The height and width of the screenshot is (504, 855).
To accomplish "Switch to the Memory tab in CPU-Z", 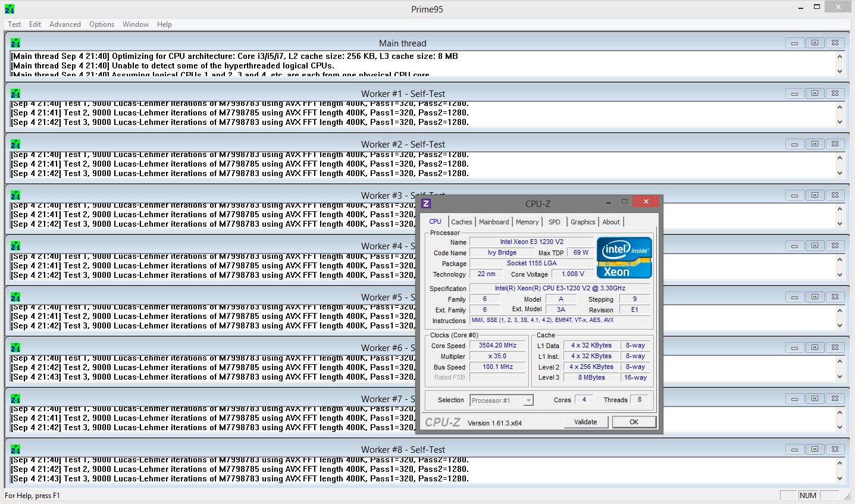I will (527, 222).
